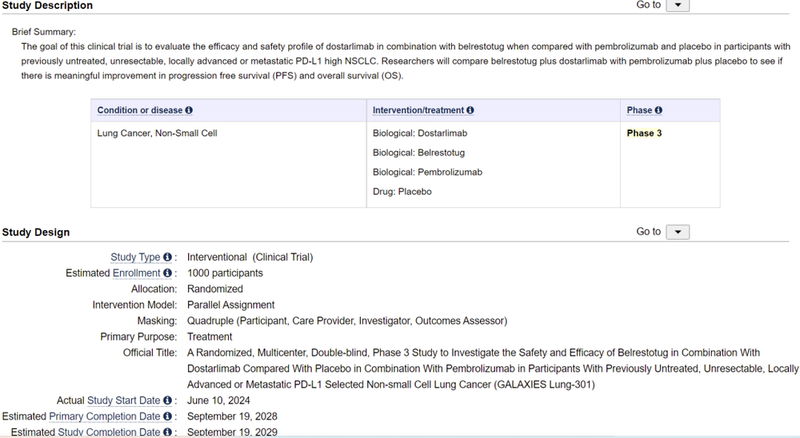Click the Study Completion Date link
The image size is (800, 438).
[x=108, y=432]
